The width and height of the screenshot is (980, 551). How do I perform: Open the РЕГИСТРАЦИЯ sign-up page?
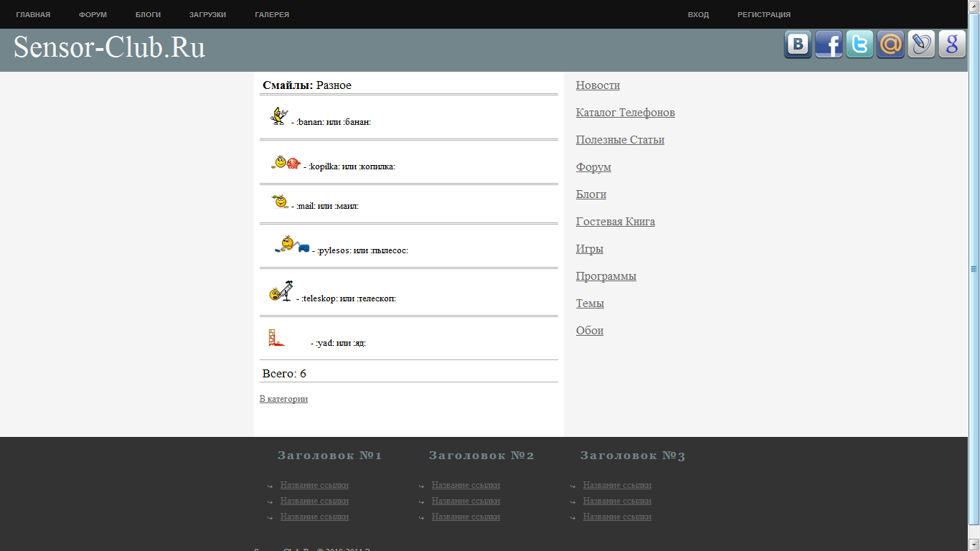click(764, 15)
